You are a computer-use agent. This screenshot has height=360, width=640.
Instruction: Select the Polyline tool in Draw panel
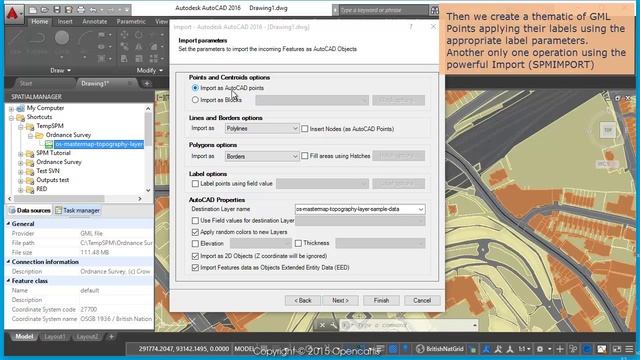point(38,38)
